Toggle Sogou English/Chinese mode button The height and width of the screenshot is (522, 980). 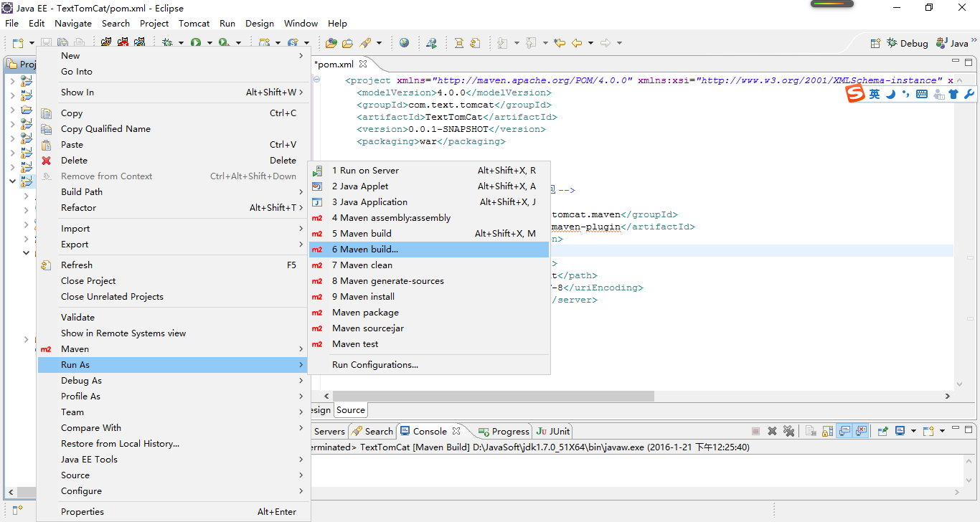point(875,94)
